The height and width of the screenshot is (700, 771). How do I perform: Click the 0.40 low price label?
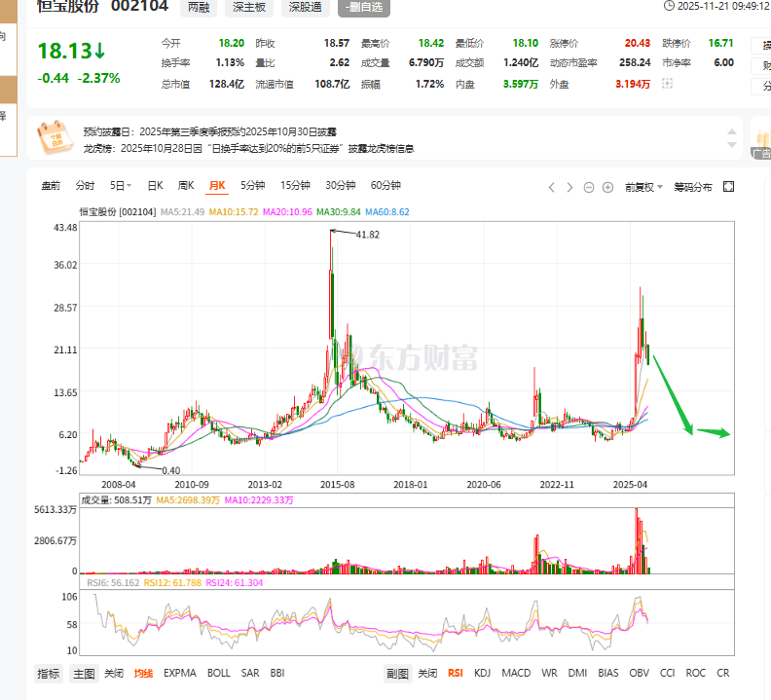point(171,470)
